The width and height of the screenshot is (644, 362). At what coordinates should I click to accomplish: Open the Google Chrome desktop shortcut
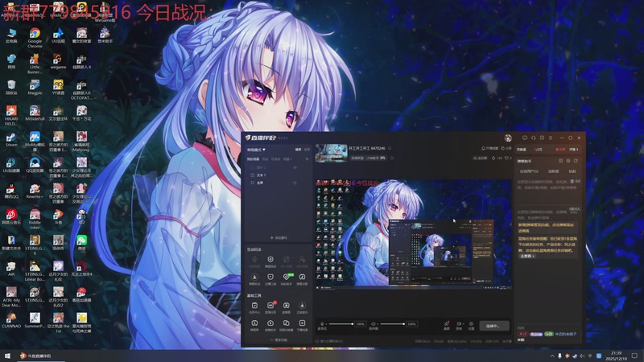pyautogui.click(x=35, y=37)
